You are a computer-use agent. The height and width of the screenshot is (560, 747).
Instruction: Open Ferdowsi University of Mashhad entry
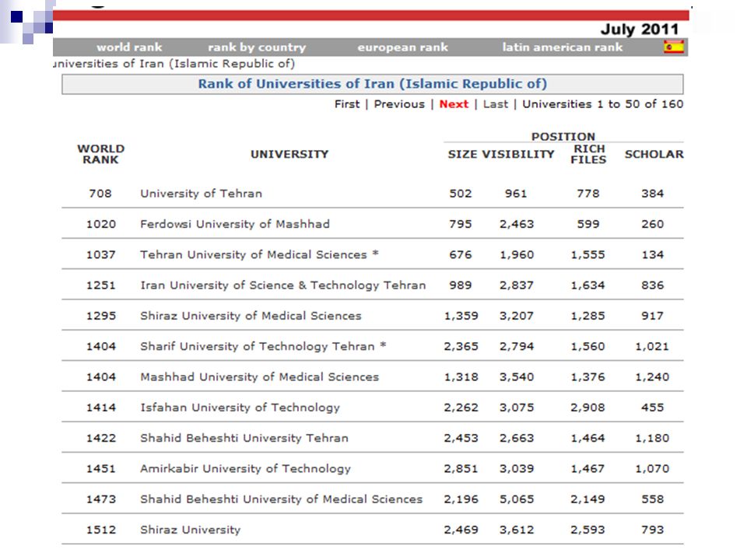[x=235, y=224]
